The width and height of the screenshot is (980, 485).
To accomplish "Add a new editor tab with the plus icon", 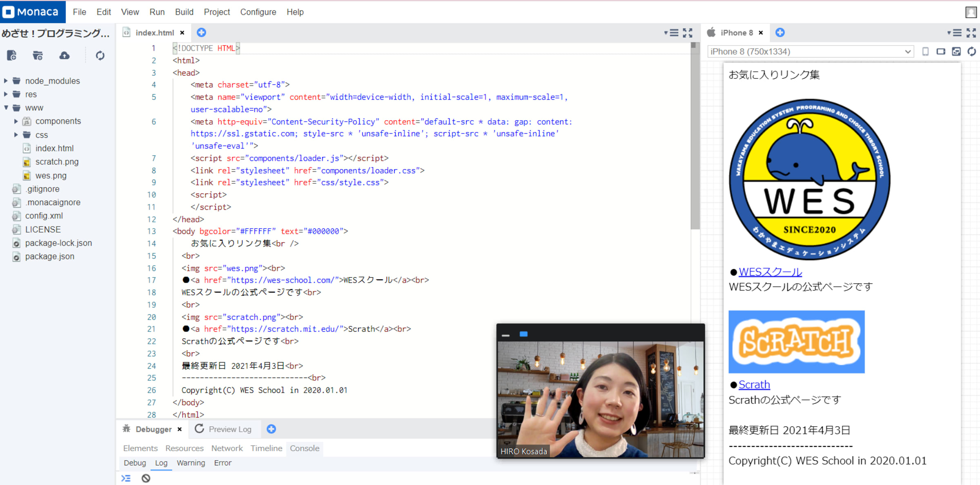I will point(201,33).
